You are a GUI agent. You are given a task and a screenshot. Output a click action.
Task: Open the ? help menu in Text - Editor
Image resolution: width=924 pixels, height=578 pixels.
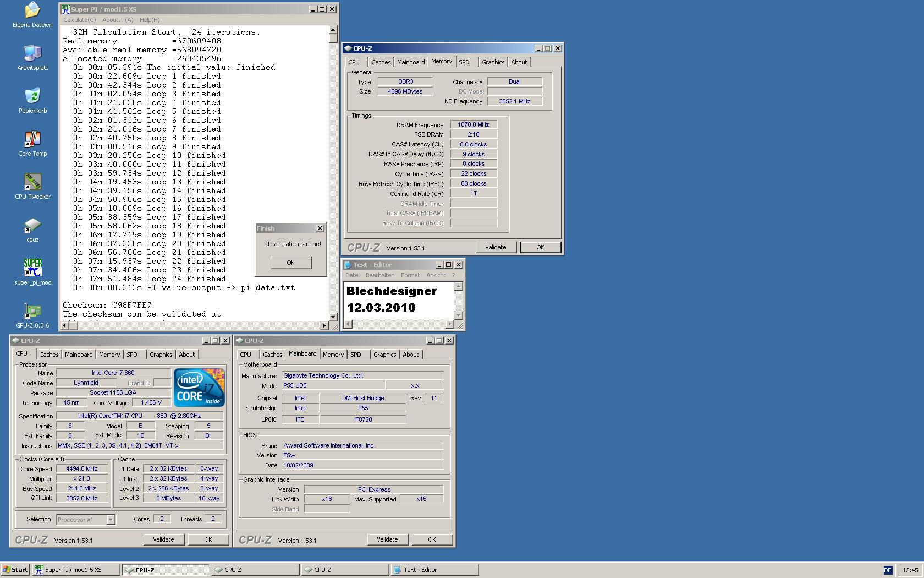click(453, 275)
